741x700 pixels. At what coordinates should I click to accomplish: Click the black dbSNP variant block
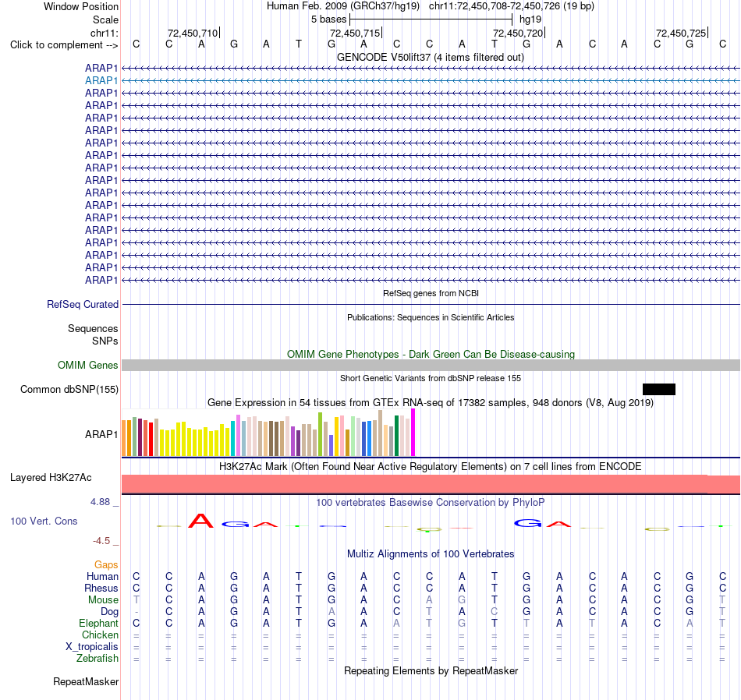point(659,389)
